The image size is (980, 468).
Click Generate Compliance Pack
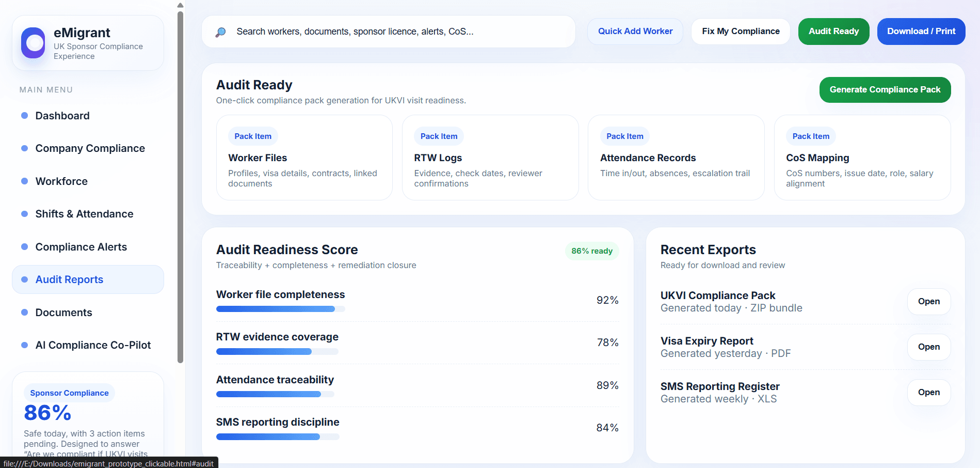click(x=885, y=89)
